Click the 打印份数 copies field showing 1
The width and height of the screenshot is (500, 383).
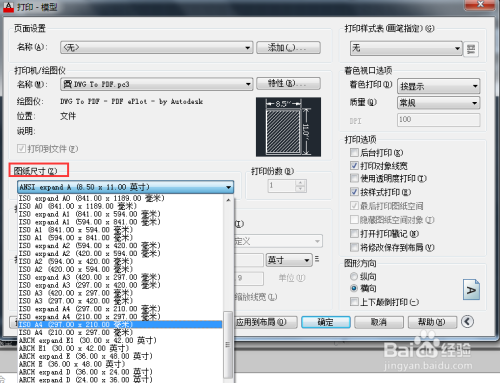(282, 186)
